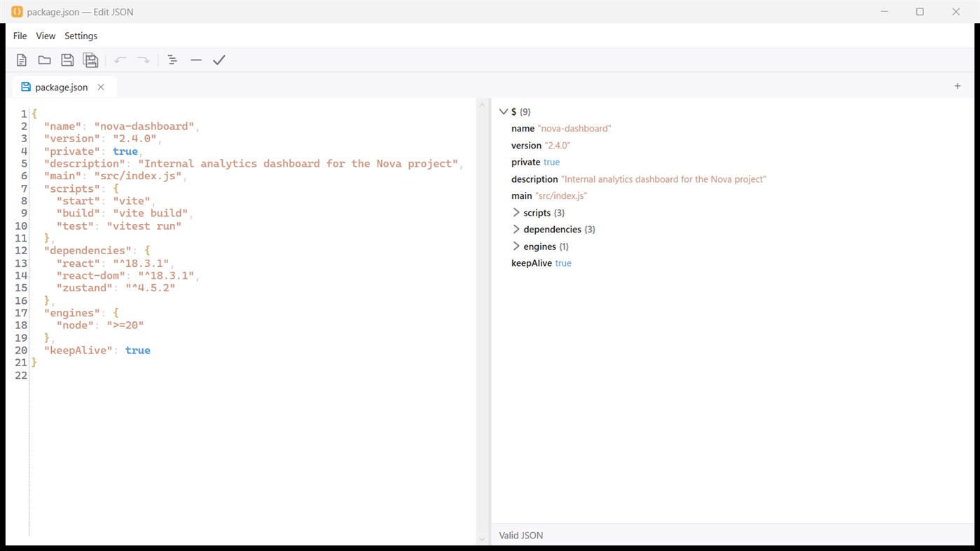Open a file using the folder icon

tap(44, 60)
